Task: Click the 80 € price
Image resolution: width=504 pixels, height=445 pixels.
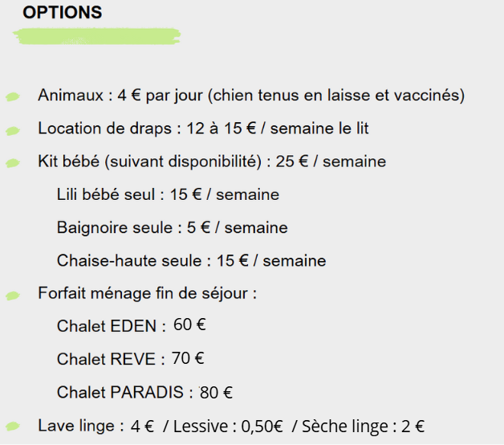Action: pos(217,393)
